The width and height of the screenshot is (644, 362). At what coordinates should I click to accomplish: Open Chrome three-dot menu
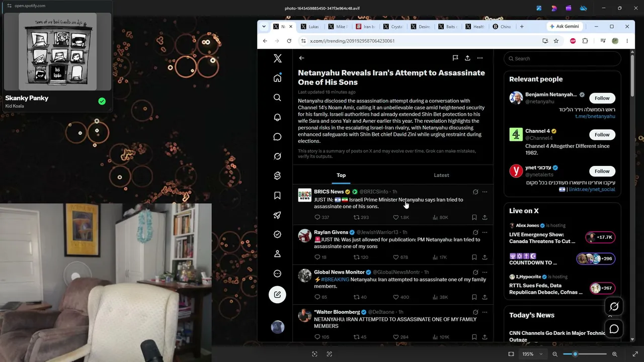pyautogui.click(x=627, y=41)
